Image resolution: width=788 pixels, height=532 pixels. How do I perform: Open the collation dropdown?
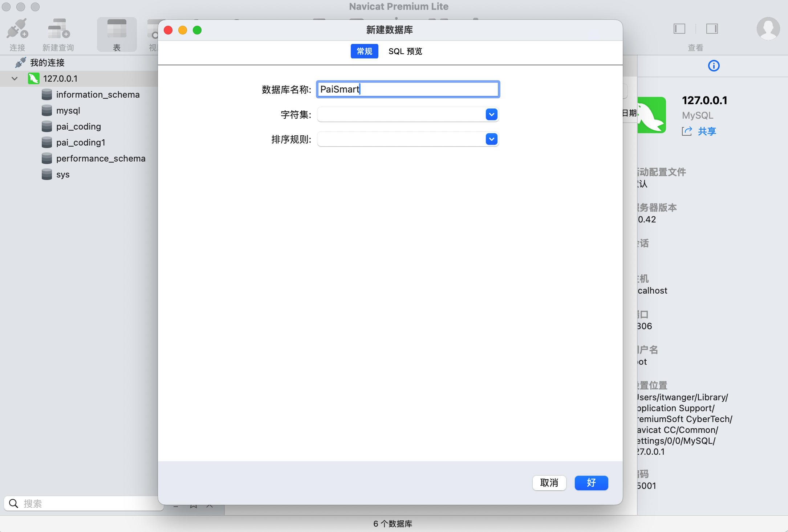(x=491, y=139)
